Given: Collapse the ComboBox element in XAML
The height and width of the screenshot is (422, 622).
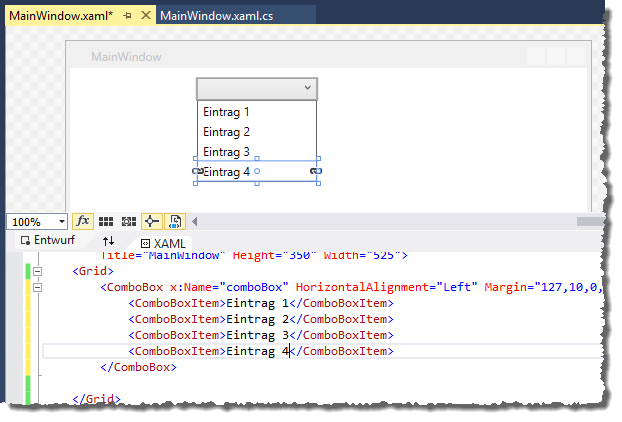Looking at the screenshot, I should pyautogui.click(x=38, y=287).
